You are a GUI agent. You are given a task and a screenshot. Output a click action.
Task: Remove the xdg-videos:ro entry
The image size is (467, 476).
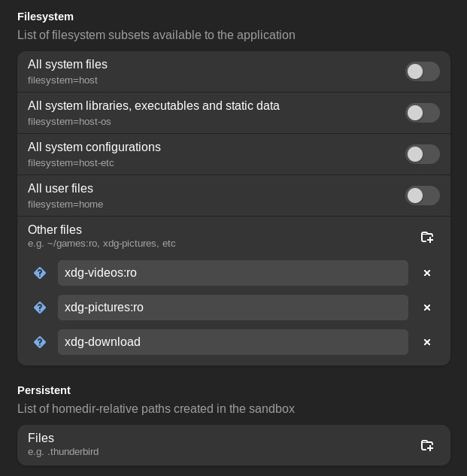tap(427, 273)
